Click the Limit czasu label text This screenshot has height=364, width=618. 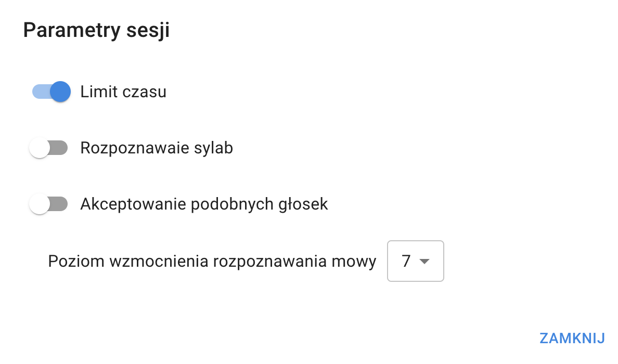(x=123, y=92)
